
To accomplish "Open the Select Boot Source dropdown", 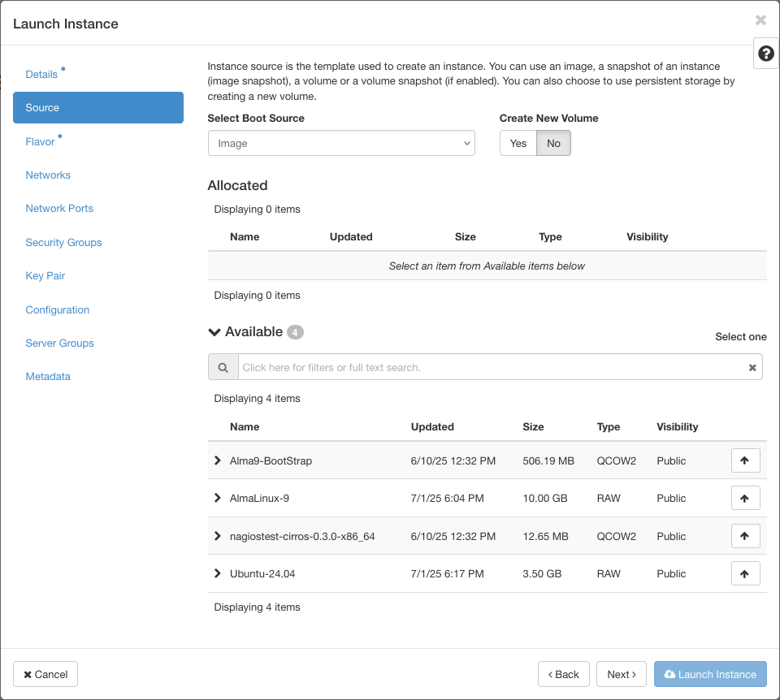I will point(341,143).
